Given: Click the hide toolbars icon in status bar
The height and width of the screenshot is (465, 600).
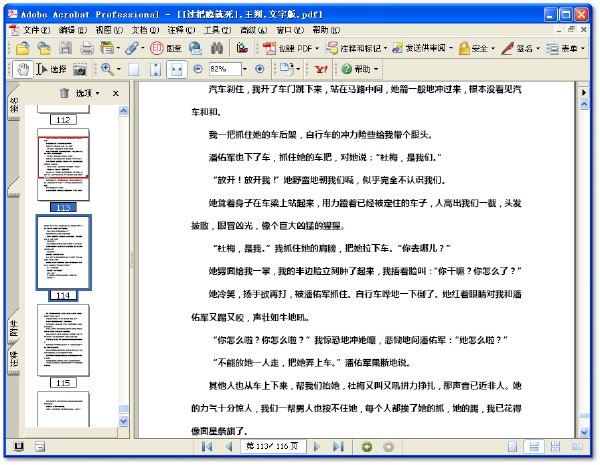Looking at the screenshot, I should [40, 446].
